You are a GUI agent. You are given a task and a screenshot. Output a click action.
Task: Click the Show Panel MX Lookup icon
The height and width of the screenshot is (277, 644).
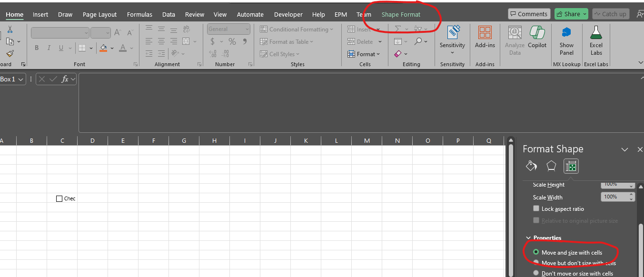(566, 40)
